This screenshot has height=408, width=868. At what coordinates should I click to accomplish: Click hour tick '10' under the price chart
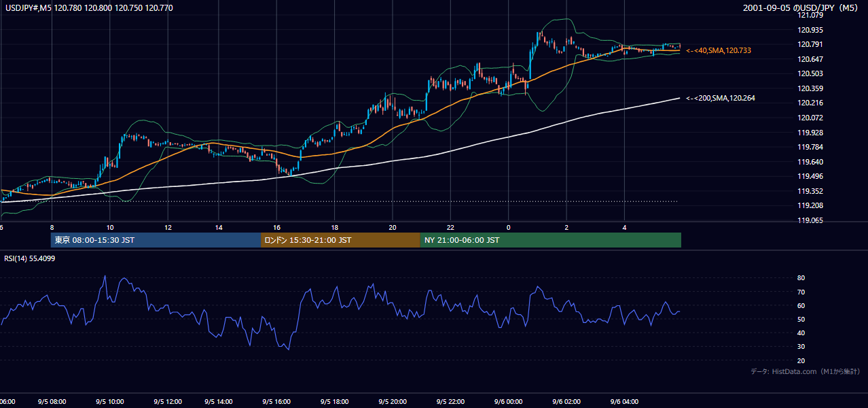[x=110, y=228]
